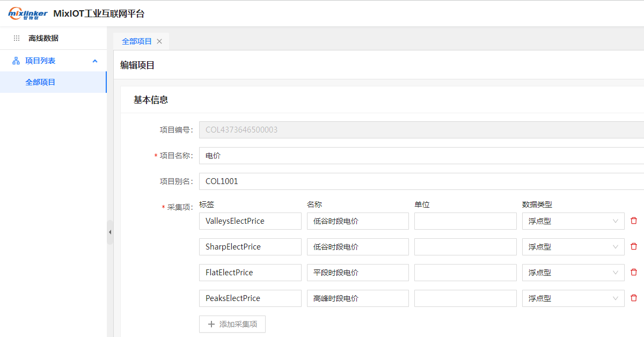This screenshot has height=337, width=644.
Task: Collapse the sidebar using the splitter arrow
Action: (x=110, y=232)
